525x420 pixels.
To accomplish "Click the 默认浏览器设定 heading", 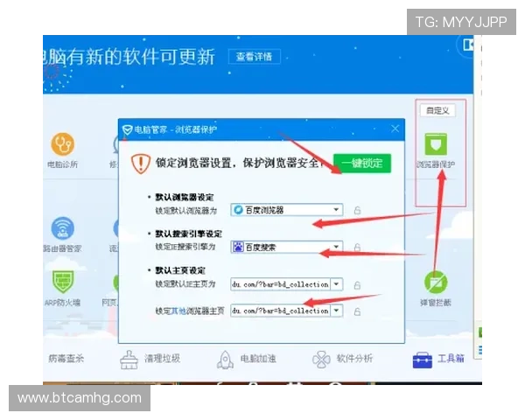I will (185, 197).
